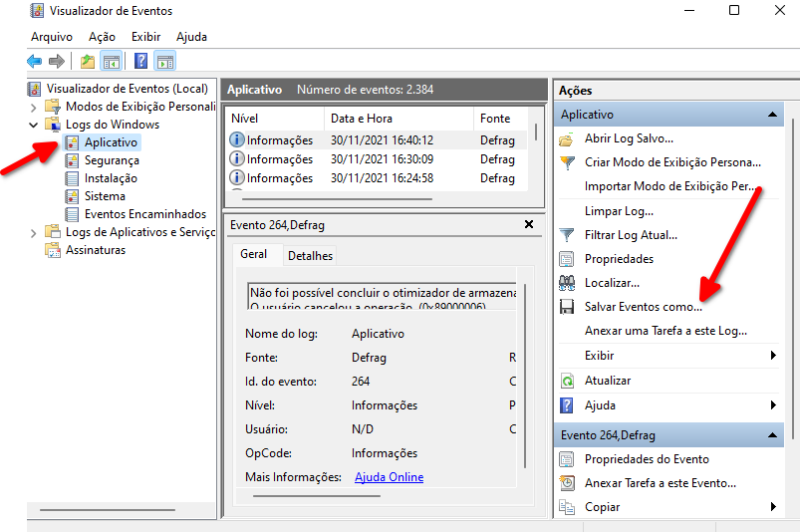800x532 pixels.
Task: Switch to the Detalhes tab
Action: point(310,256)
